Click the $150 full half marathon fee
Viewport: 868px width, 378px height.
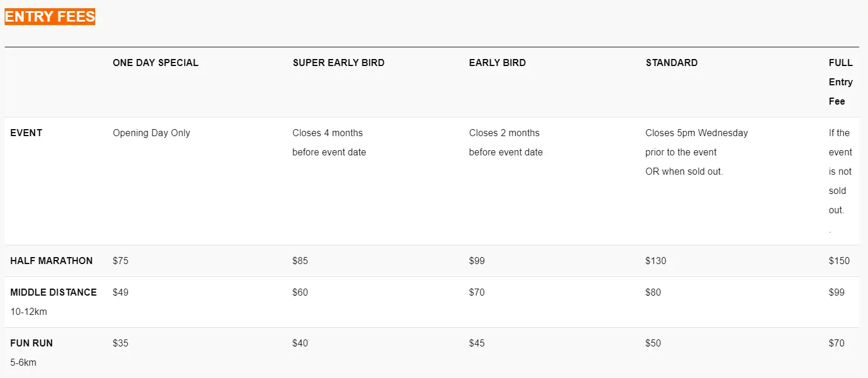click(x=839, y=261)
